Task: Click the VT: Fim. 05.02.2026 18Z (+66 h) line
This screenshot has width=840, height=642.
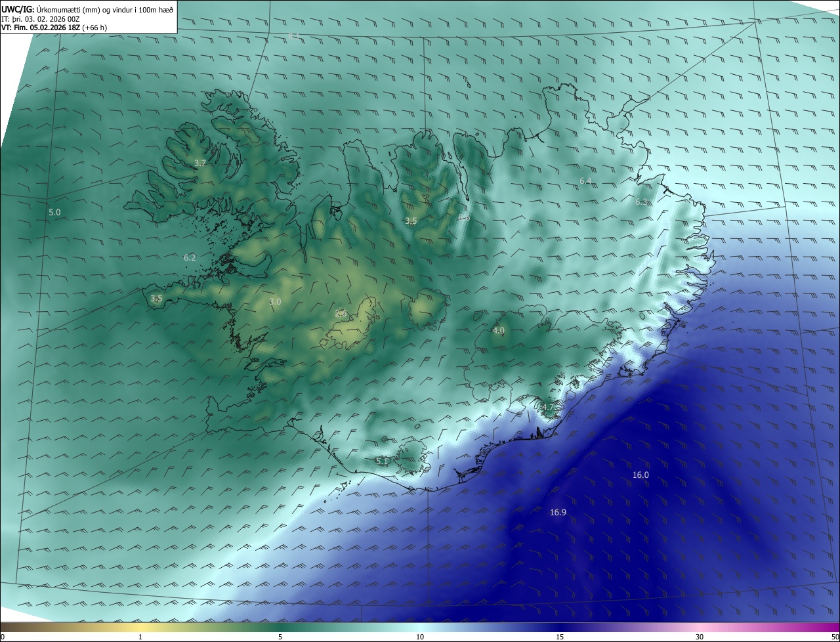Action: coord(54,28)
